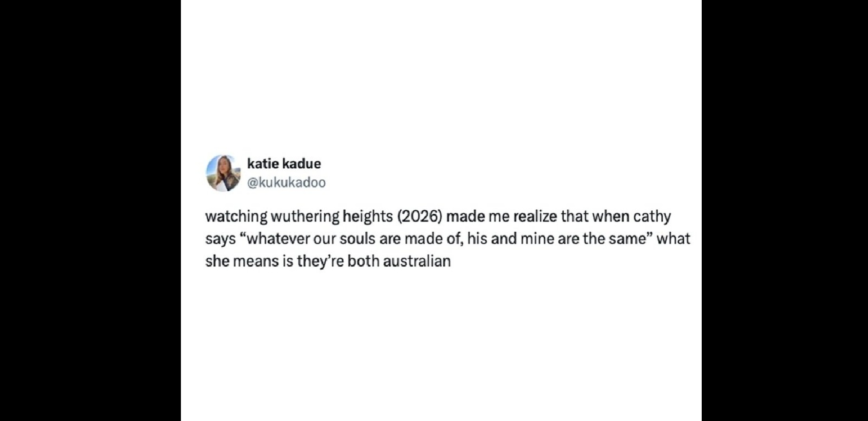Click the black bar left of the image
This screenshot has width=868, height=421.
pos(90,210)
